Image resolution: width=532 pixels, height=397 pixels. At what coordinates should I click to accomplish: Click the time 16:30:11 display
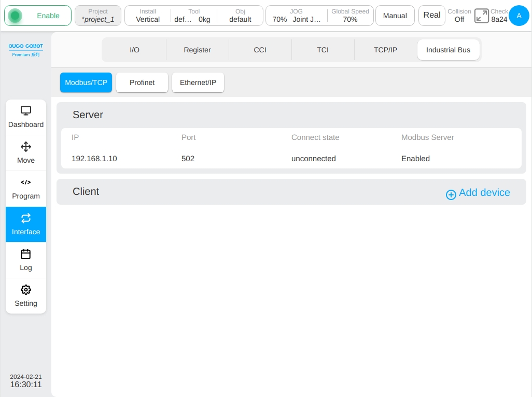point(26,385)
